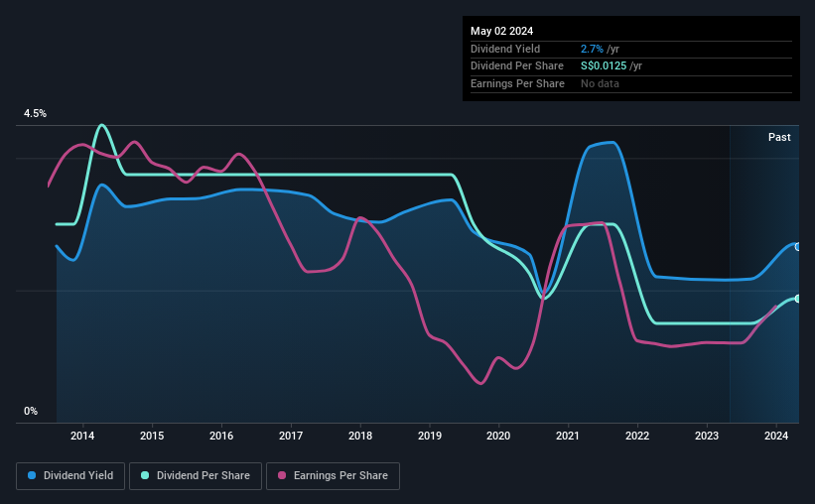The width and height of the screenshot is (815, 504).
Task: Click the teal Dividend Per Share legend dot
Action: pos(145,475)
